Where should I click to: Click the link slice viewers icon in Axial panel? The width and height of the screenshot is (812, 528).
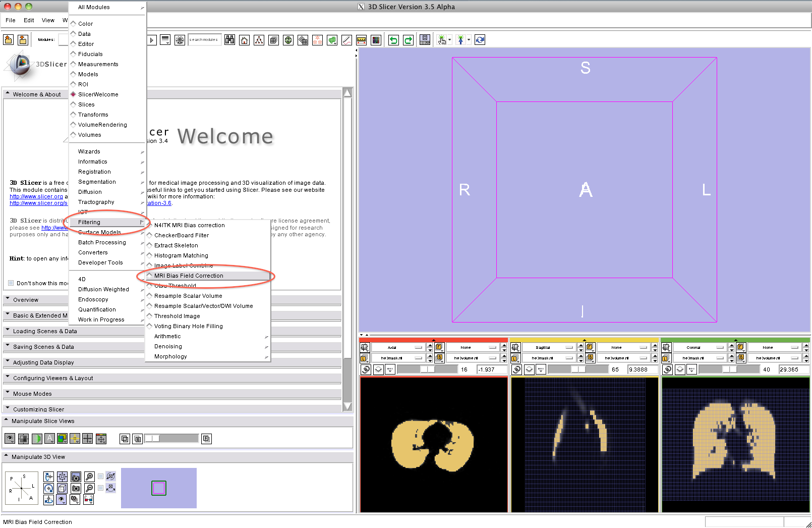(x=366, y=369)
